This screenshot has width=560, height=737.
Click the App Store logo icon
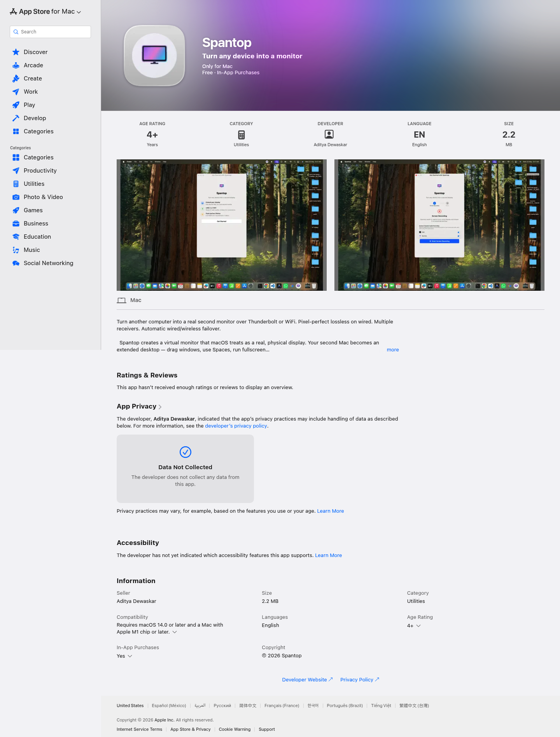(x=13, y=12)
